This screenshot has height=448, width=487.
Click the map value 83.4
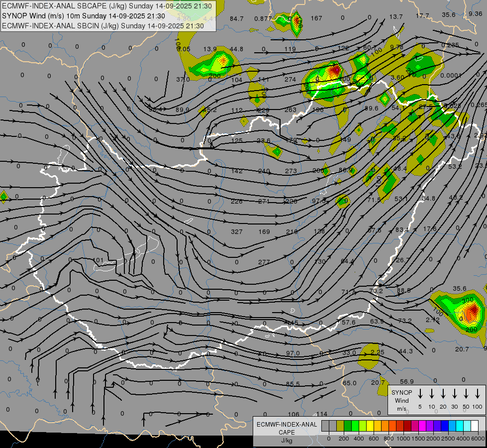tap(402, 230)
